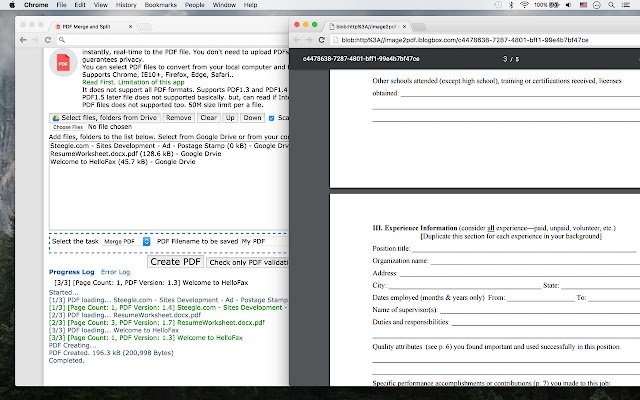The image size is (640, 400).
Task: Click the Down button
Action: pos(252,118)
